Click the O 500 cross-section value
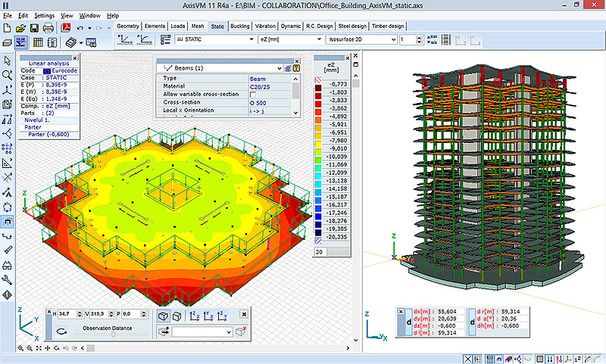Screen dimensions: 606x364 (258, 103)
